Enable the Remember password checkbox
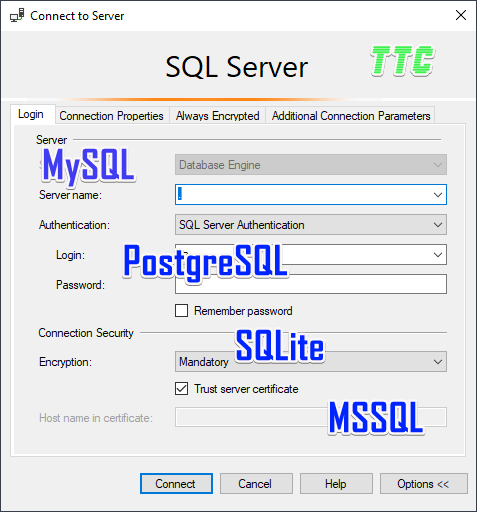Screen dimensions: 477x512 181,311
